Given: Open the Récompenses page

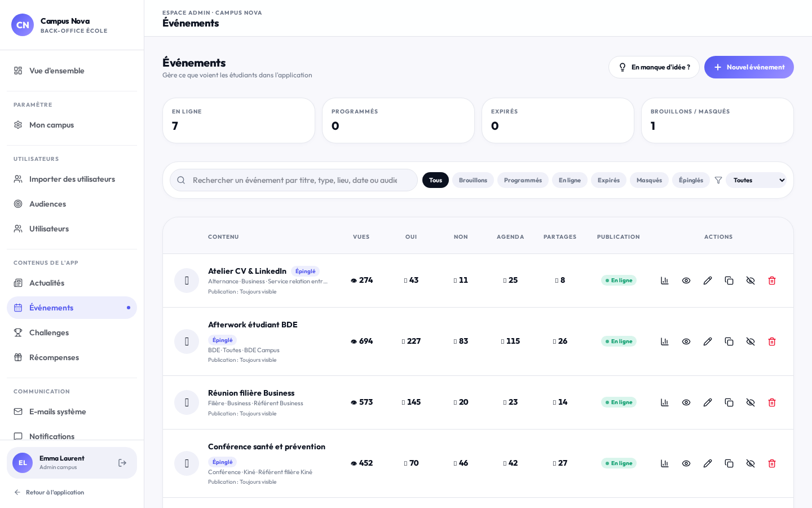Looking at the screenshot, I should click(x=72, y=357).
